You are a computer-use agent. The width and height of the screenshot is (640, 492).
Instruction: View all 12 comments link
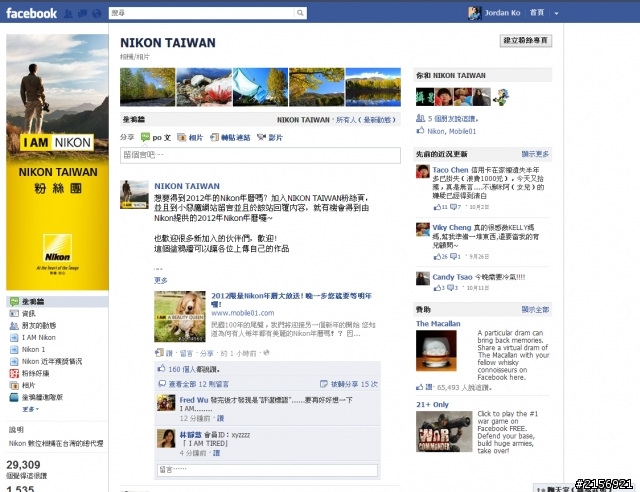point(198,384)
